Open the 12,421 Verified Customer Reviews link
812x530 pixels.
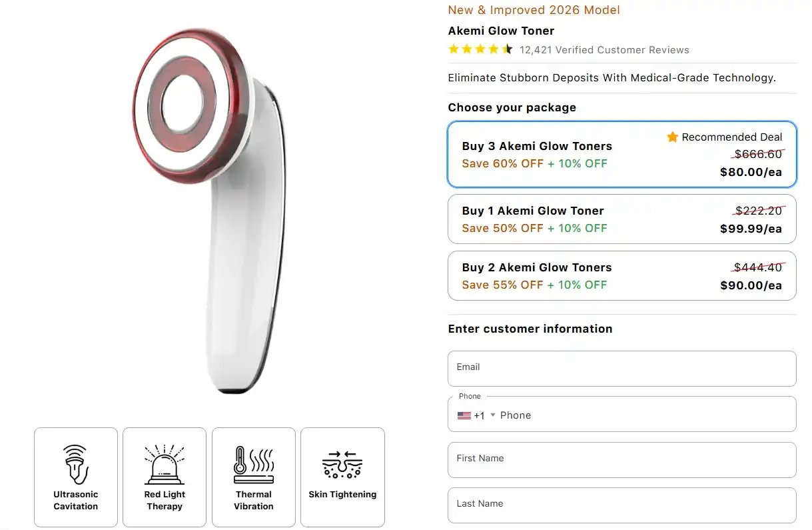[x=604, y=50]
